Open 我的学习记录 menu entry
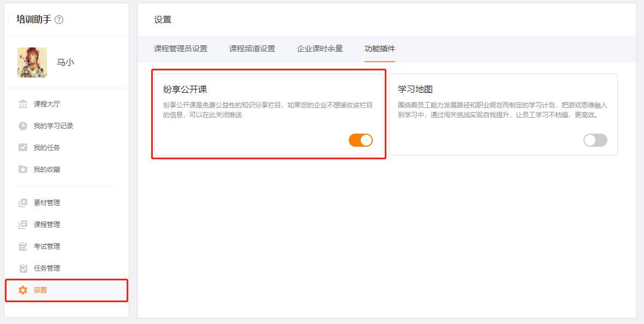This screenshot has height=324, width=644. pos(53,125)
